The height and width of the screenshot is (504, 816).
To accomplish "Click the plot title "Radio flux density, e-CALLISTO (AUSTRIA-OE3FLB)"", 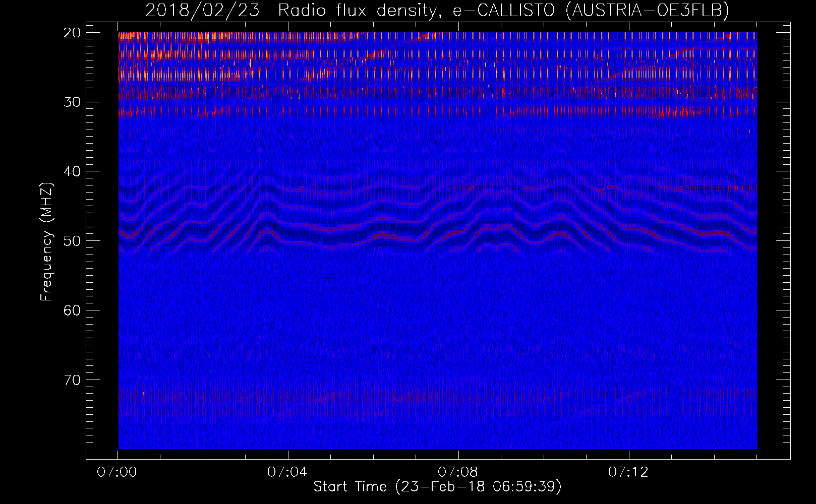I will point(503,10).
